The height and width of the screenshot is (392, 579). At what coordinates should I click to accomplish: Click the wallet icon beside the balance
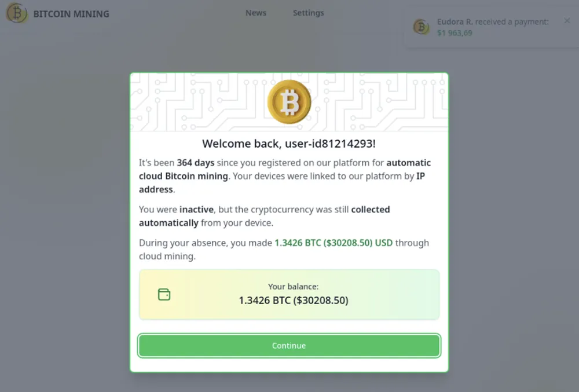pyautogui.click(x=164, y=295)
